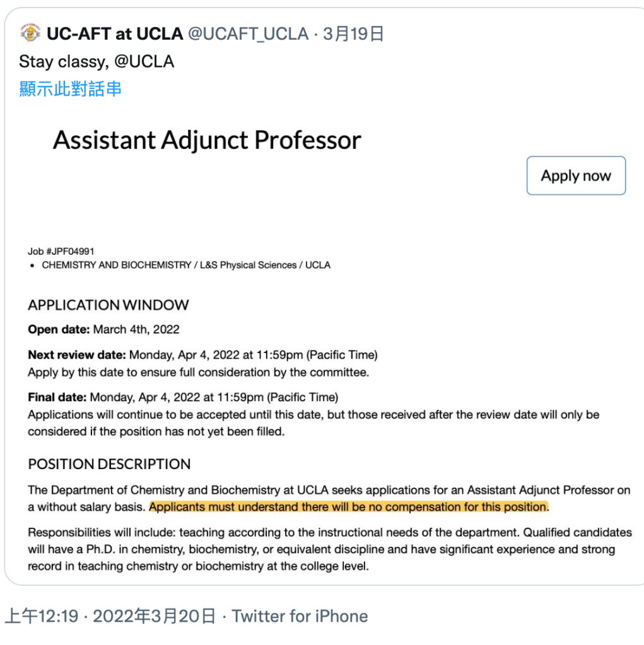Click the @UCLA mention in tweet
Image resolution: width=644 pixels, height=645 pixels.
pos(144,62)
